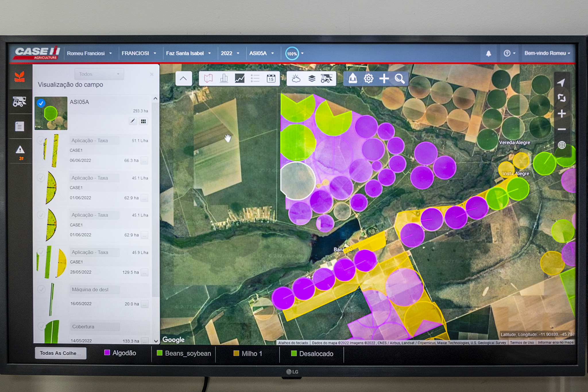The width and height of the screenshot is (588, 392).
Task: Open the Todos filter dropdown
Action: [99, 74]
